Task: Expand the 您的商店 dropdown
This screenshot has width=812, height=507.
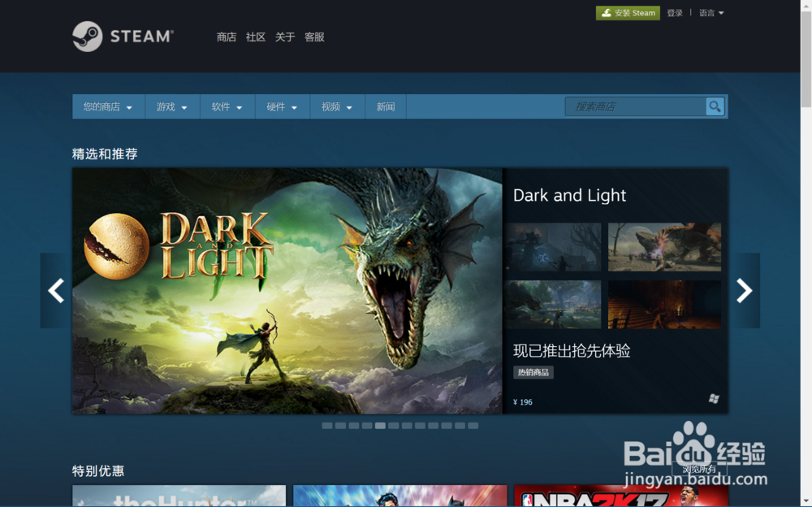Action: tap(108, 106)
